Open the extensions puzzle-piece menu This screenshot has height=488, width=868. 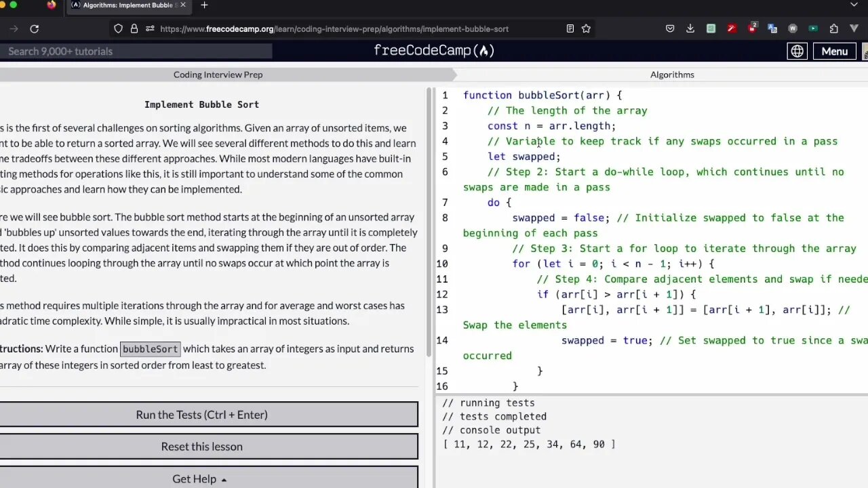pos(833,28)
